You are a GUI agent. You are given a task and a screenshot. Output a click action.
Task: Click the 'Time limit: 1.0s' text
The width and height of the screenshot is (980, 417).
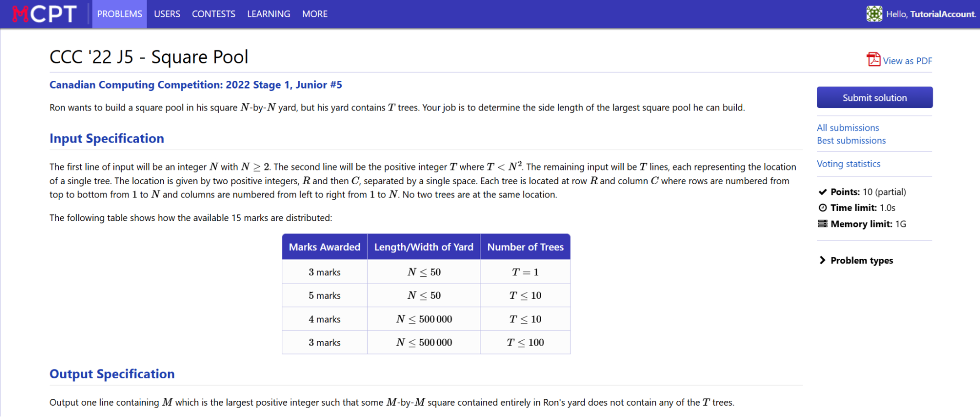(x=863, y=208)
